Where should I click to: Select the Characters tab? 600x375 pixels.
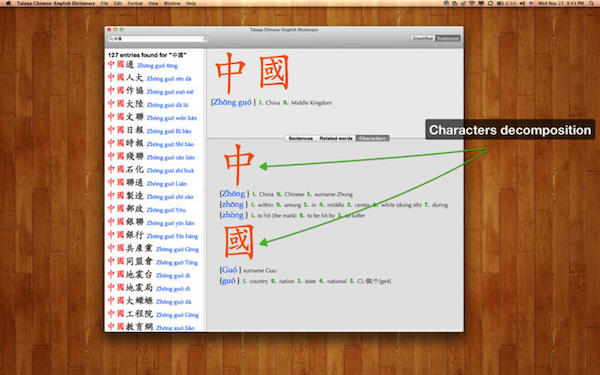[x=372, y=138]
